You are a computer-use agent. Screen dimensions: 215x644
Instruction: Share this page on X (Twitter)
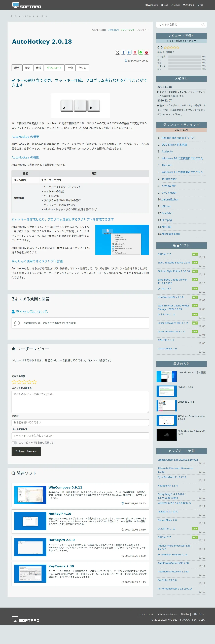(117, 52)
